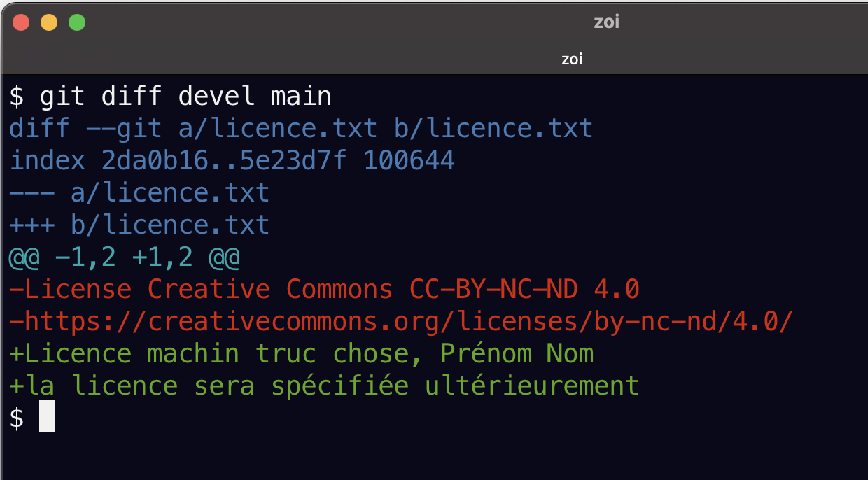The width and height of the screenshot is (868, 480).
Task: Click the block cursor at the prompt
Action: tap(47, 418)
